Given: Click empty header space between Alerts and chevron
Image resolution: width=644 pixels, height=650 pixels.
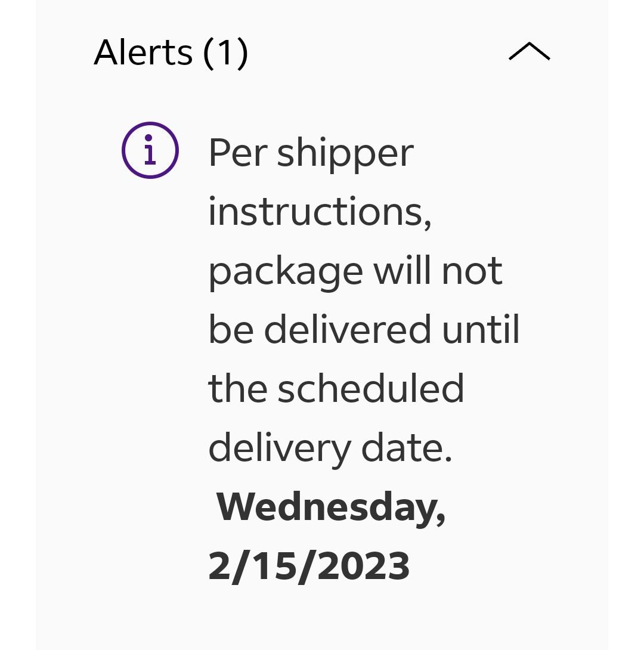Looking at the screenshot, I should click(377, 52).
